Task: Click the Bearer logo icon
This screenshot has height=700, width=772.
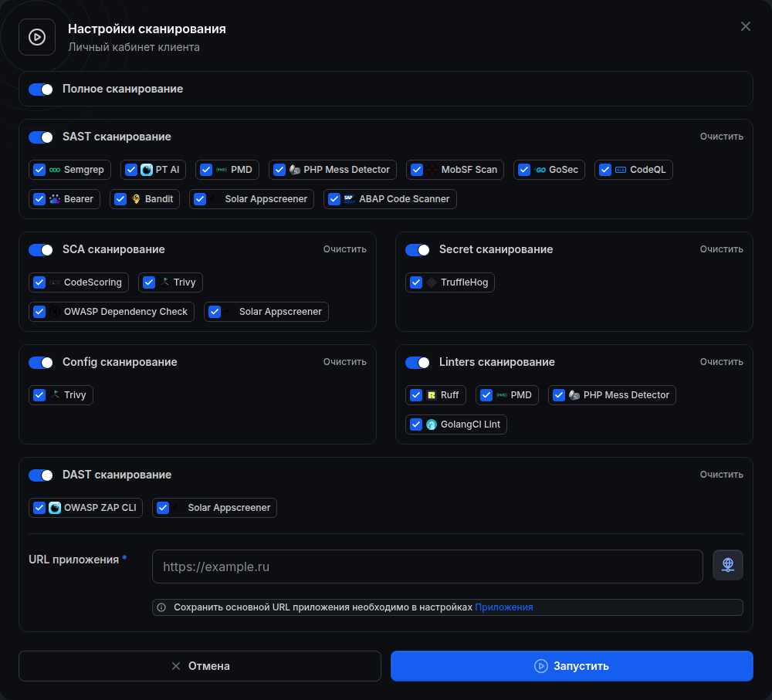Action: point(55,199)
